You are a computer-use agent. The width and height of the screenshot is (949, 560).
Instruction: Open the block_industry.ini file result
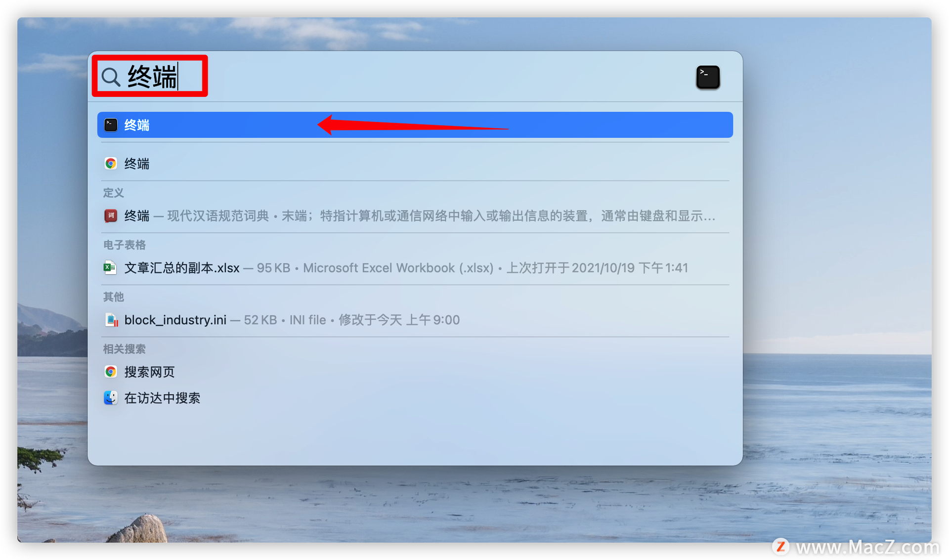click(x=415, y=320)
